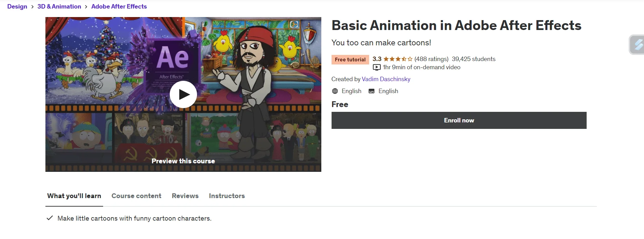Click the Preview this course label
The image size is (644, 239).
(183, 161)
